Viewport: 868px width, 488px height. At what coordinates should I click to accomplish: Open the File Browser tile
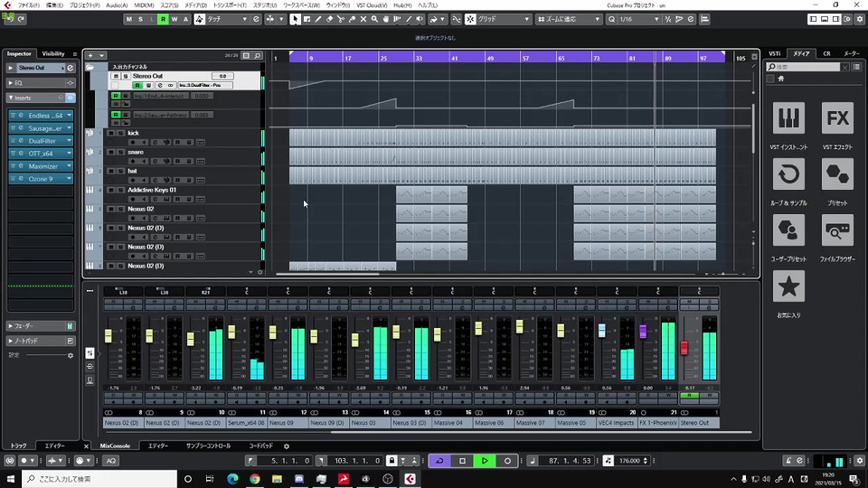[837, 230]
